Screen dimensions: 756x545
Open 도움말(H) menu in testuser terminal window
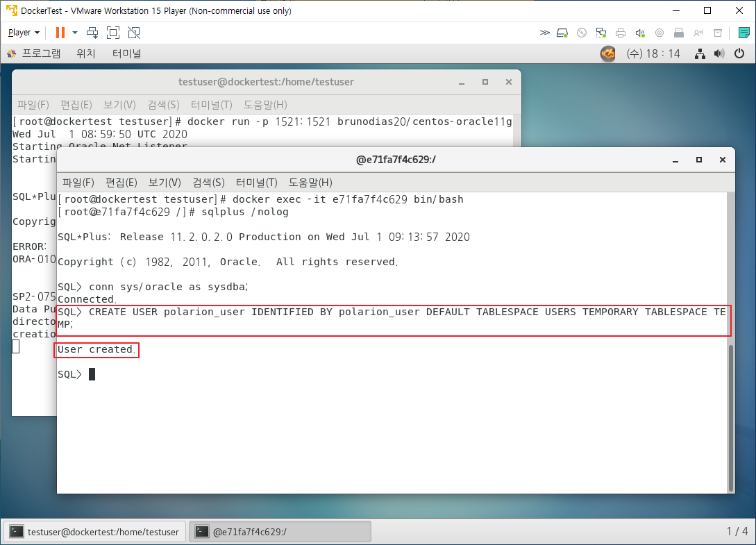pyautogui.click(x=265, y=105)
